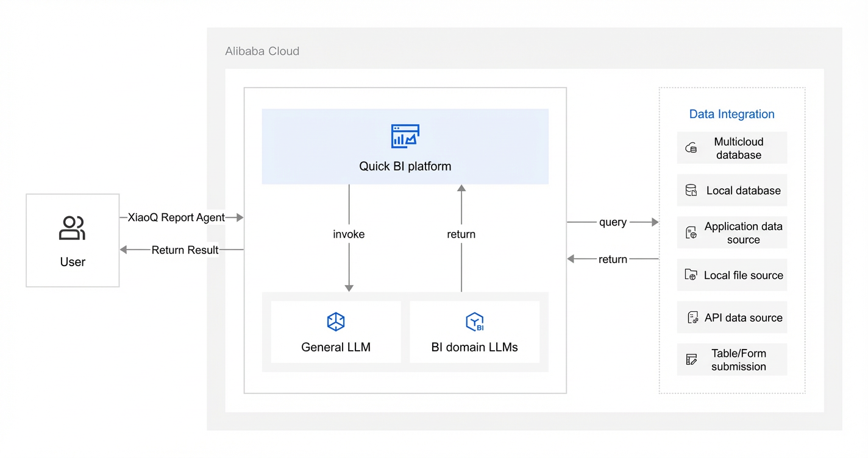Click the 'Data Integration' heading

732,114
